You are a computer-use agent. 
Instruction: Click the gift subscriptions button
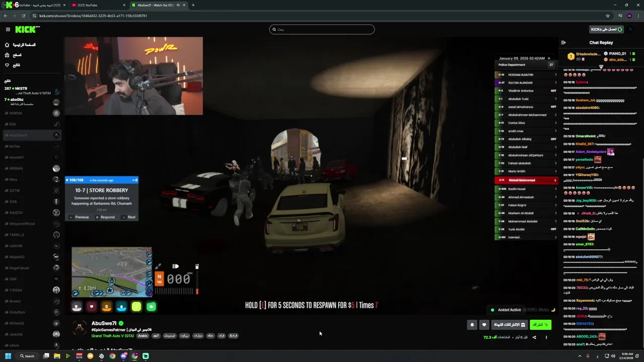coord(510,325)
